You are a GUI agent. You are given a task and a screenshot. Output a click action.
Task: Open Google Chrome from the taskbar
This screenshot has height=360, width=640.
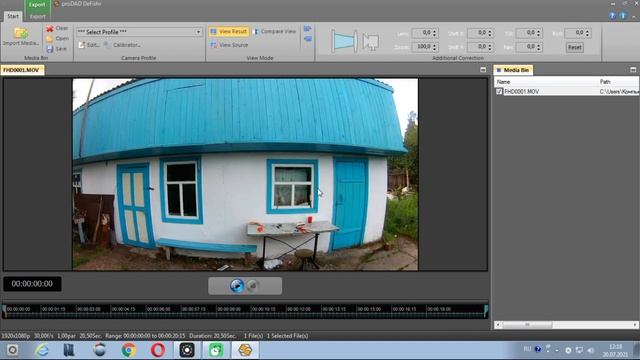129,350
